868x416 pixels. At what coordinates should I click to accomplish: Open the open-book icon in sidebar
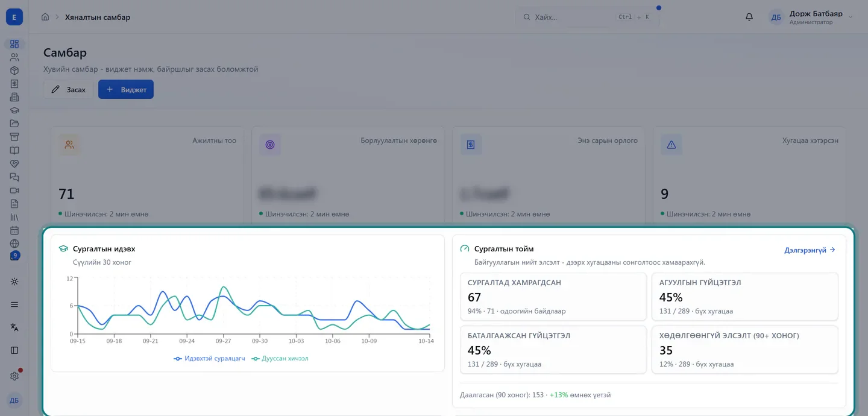(x=14, y=150)
